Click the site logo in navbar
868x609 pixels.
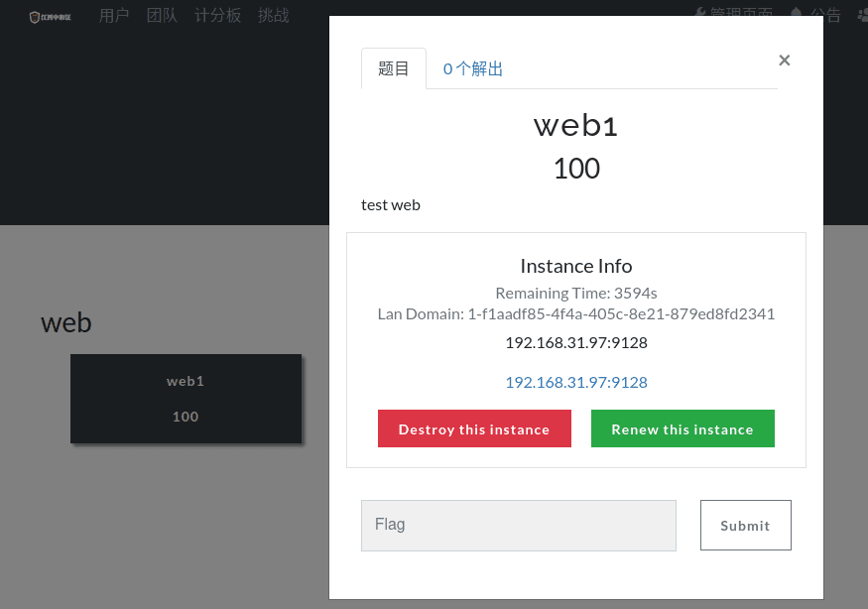50,17
